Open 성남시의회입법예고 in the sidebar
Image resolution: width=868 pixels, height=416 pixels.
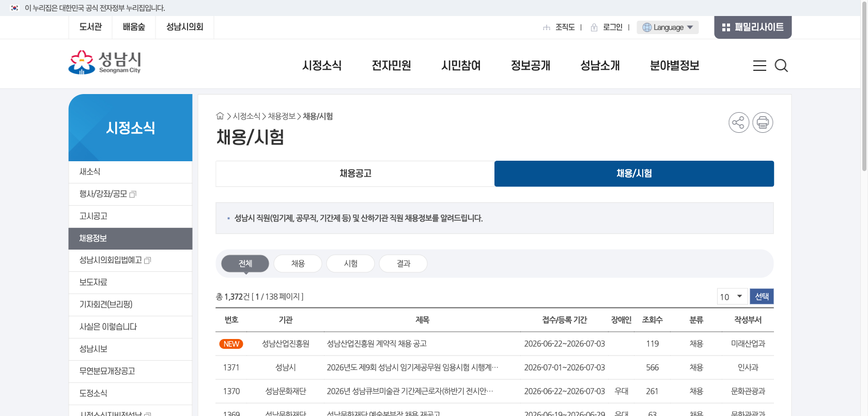click(130, 260)
